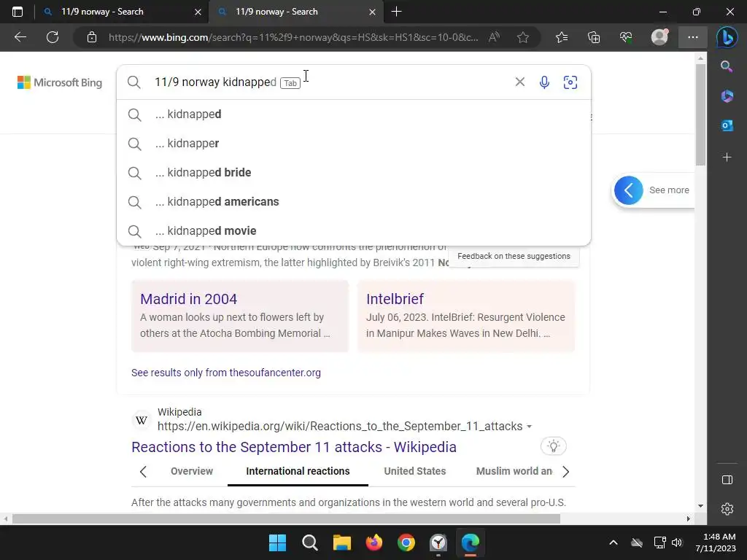Open the Madrid in 2004 link
Viewport: 747px width, 560px height.
189,298
